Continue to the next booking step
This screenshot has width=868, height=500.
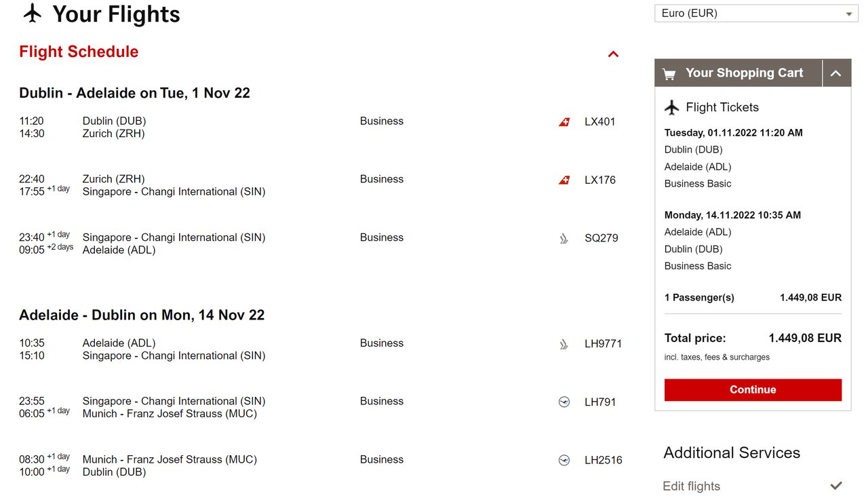[x=753, y=390]
